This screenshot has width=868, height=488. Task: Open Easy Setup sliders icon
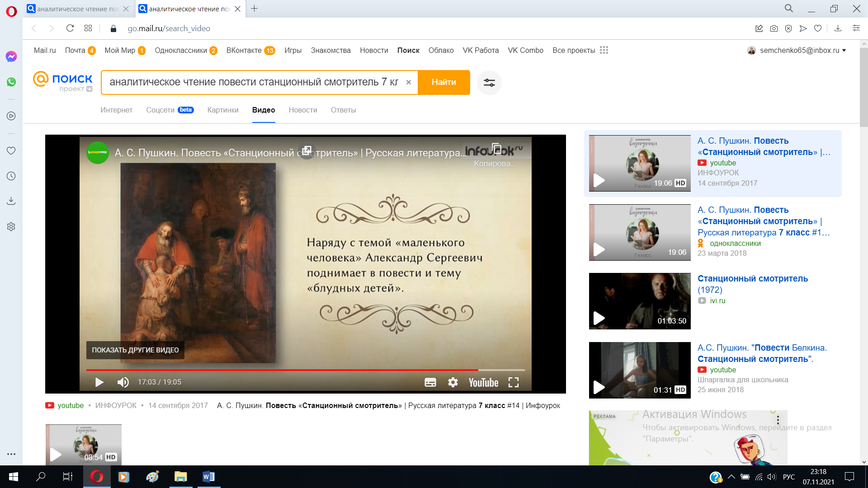point(856,28)
